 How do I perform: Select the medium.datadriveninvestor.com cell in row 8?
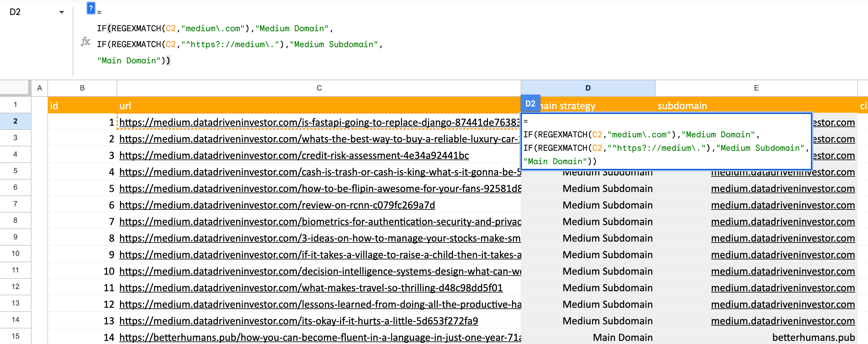pos(782,222)
